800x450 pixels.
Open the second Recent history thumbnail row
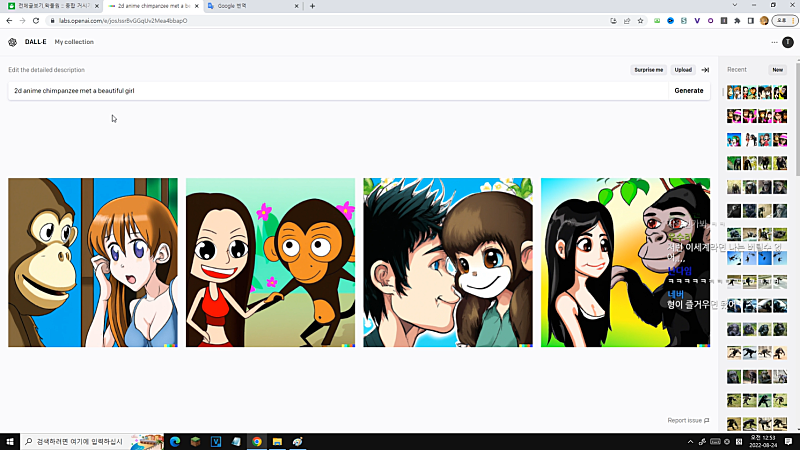[757, 116]
